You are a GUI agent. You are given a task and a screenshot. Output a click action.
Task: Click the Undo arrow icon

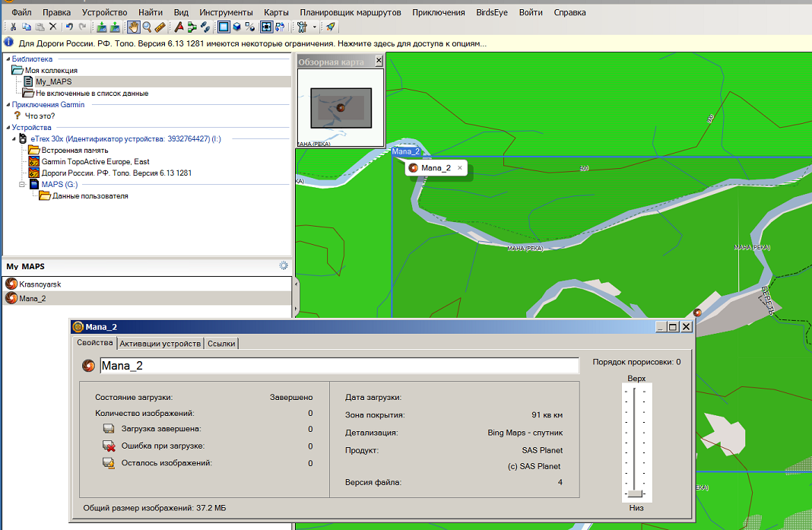pos(69,27)
